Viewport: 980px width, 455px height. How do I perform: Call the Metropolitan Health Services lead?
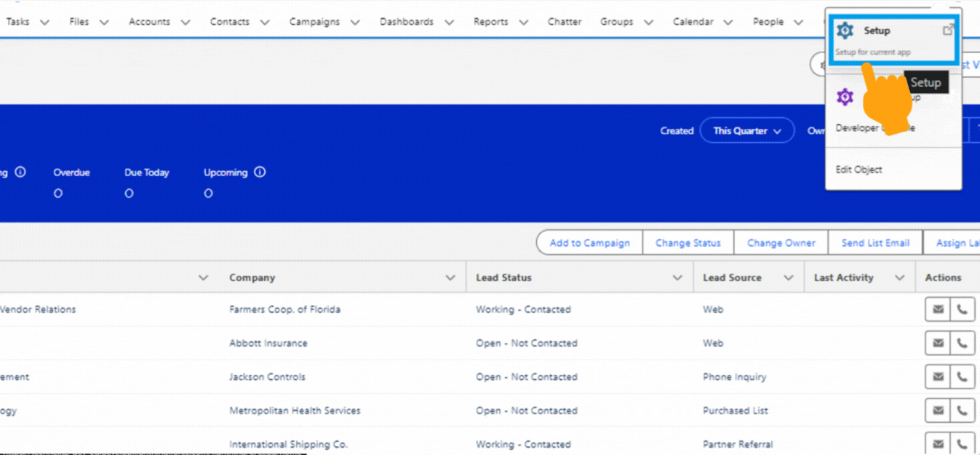pos(963,410)
